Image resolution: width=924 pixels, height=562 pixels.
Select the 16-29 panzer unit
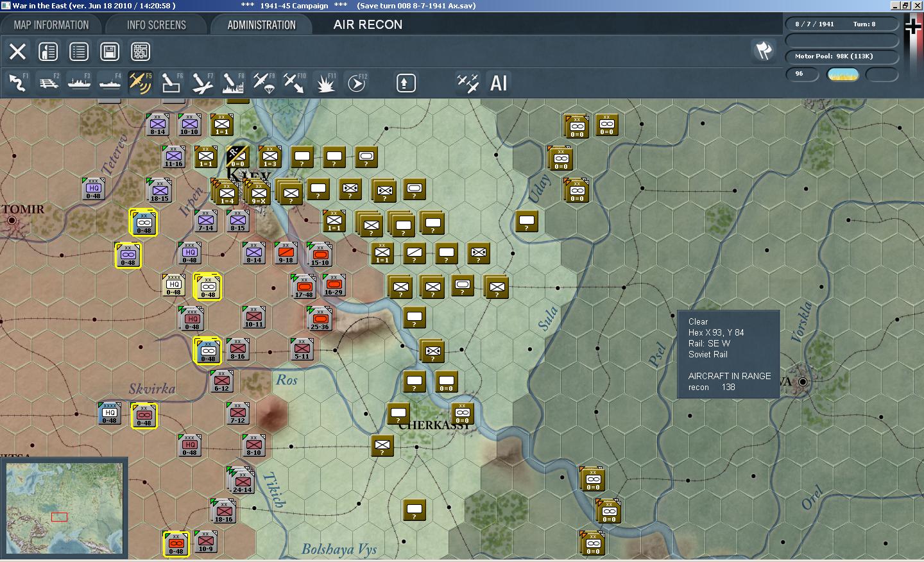333,285
